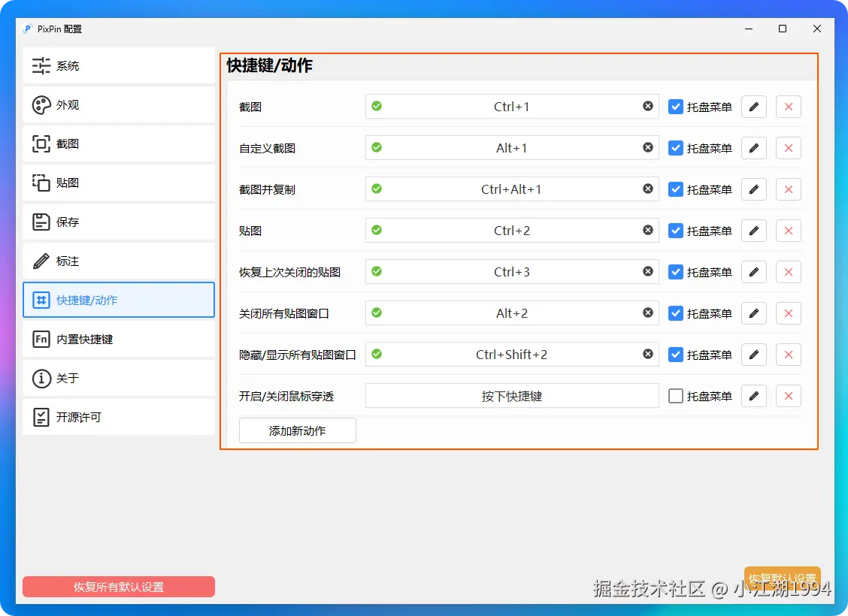848x616 pixels.
Task: Delete the 恢复上次关闭的贴图 action with red X
Action: tap(789, 272)
